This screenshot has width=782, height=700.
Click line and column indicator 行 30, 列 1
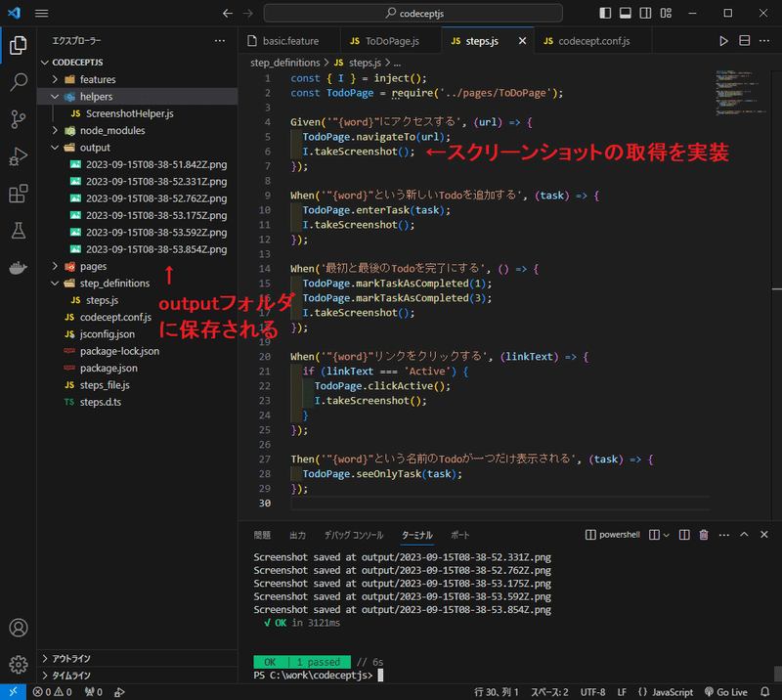point(497,692)
